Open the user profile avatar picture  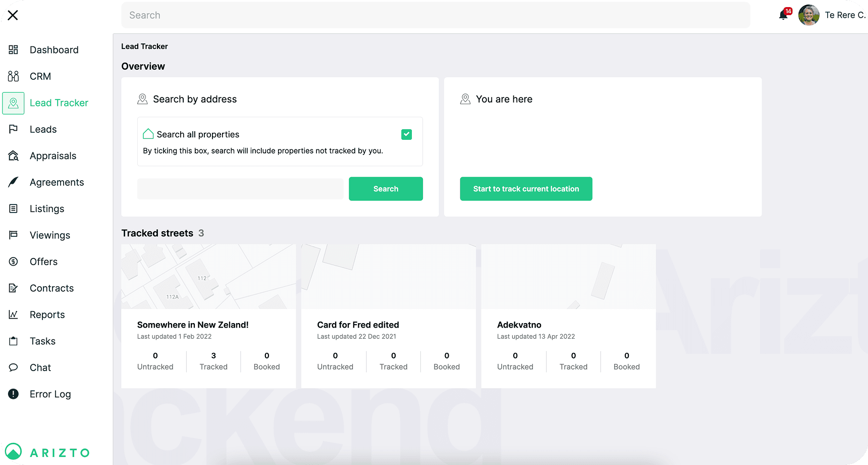coord(808,15)
